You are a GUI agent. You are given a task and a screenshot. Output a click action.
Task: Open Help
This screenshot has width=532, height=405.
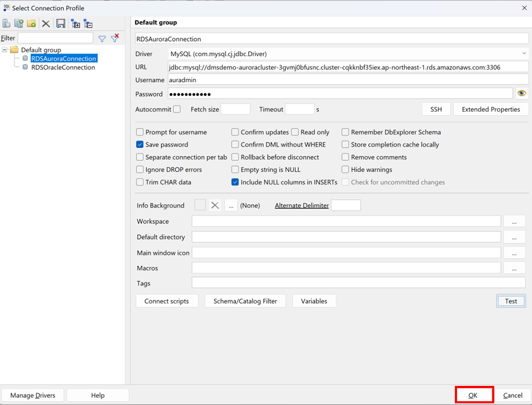tap(98, 395)
